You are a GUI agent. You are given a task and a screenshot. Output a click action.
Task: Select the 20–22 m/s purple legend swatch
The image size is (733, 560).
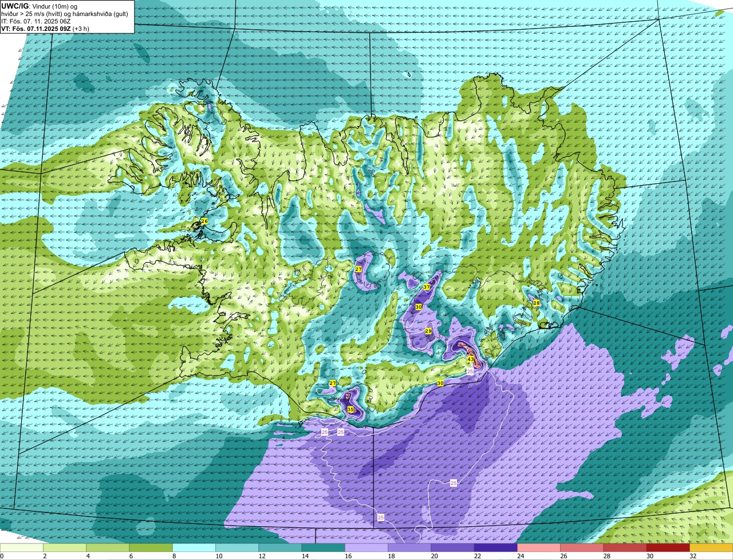(x=452, y=547)
